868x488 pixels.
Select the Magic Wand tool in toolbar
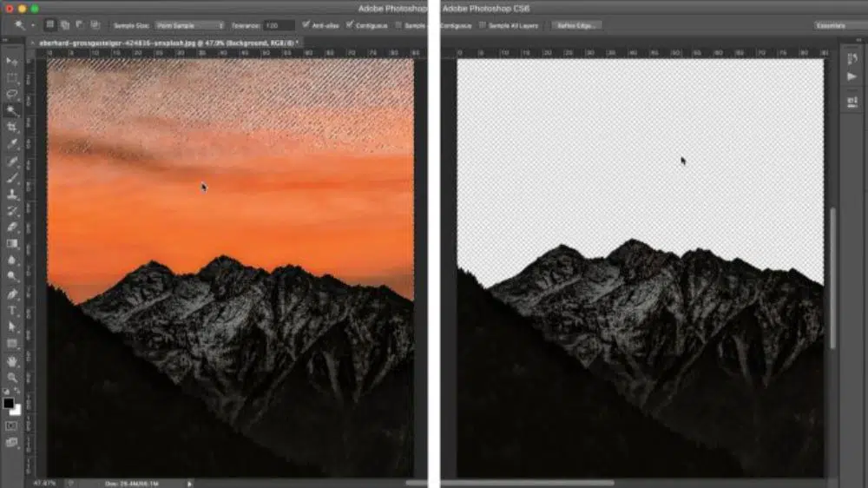(x=12, y=110)
